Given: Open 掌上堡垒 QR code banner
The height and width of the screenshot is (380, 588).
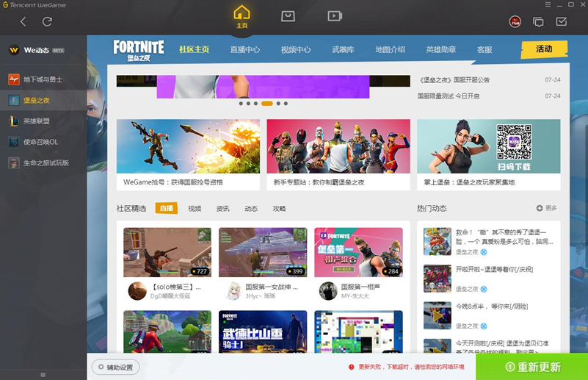Looking at the screenshot, I should (x=489, y=154).
